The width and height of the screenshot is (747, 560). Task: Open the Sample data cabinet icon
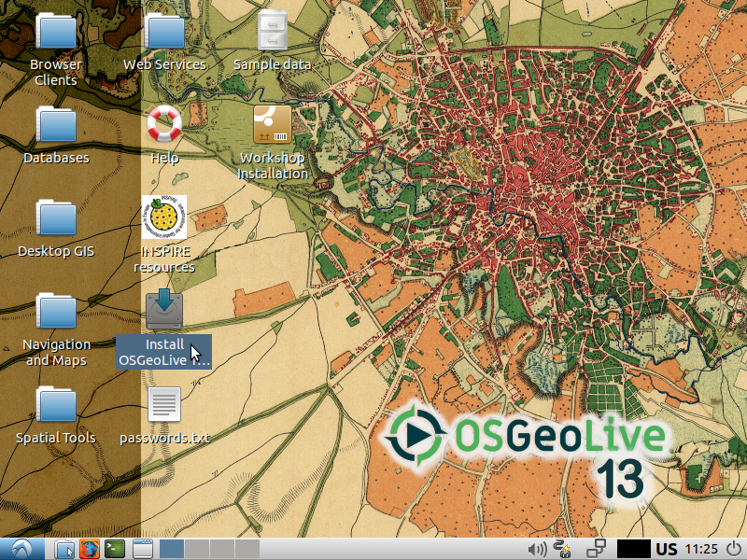pyautogui.click(x=272, y=31)
